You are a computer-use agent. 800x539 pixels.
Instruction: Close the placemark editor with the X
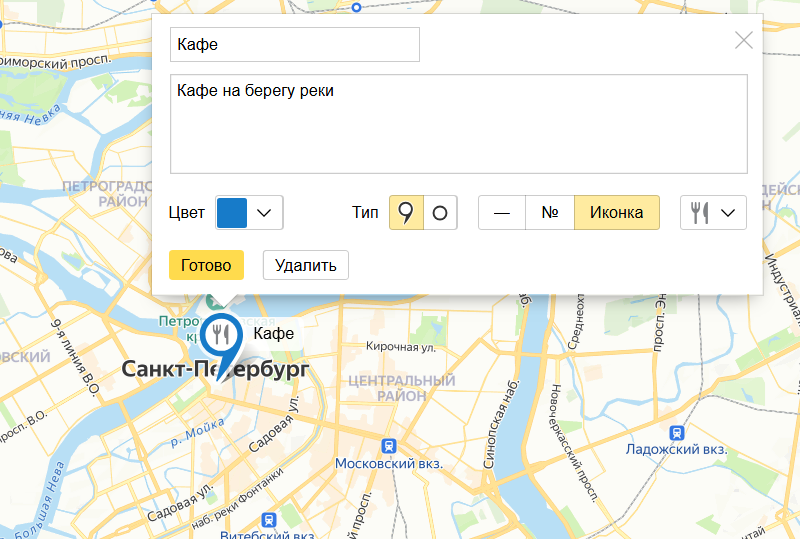(744, 40)
